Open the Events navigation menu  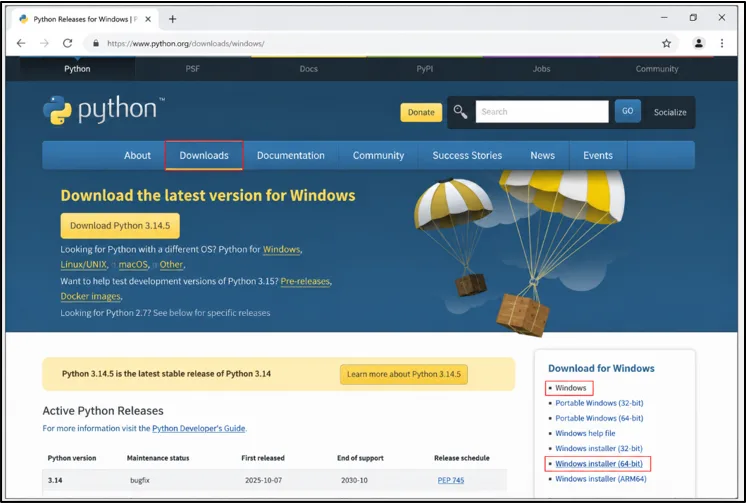598,156
